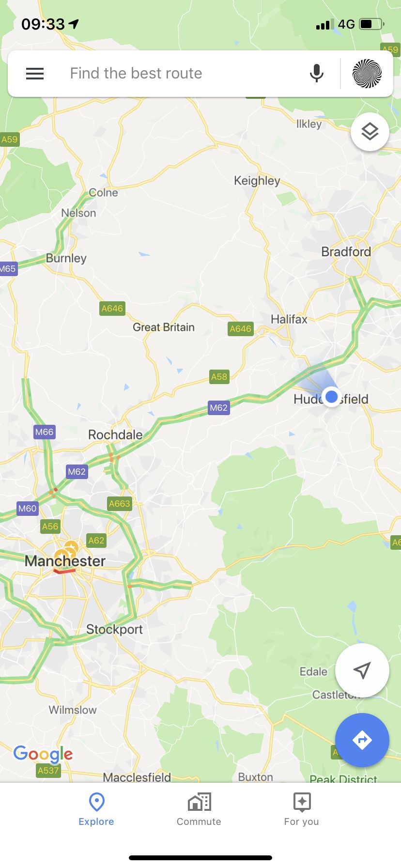Tap the A58 road shield
Screen dimensions: 401x868
[219, 376]
